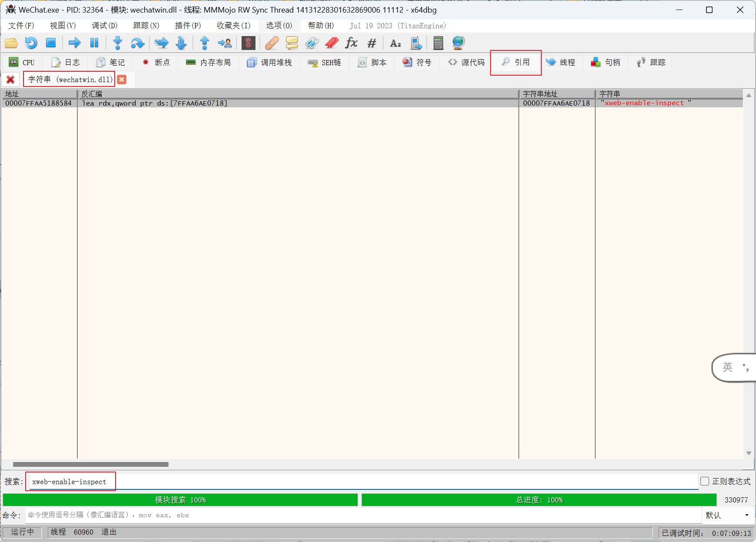Open variables with the hash icon
The height and width of the screenshot is (542, 756).
coord(372,43)
